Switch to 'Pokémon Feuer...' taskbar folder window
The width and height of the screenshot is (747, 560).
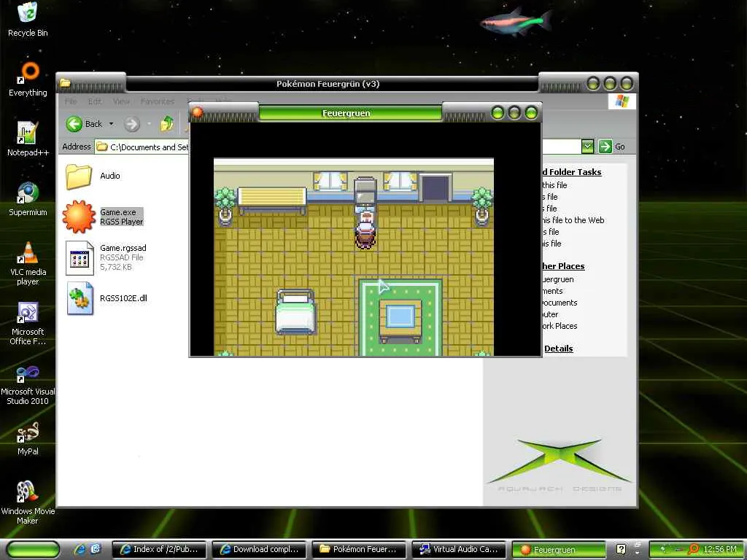coord(359,549)
